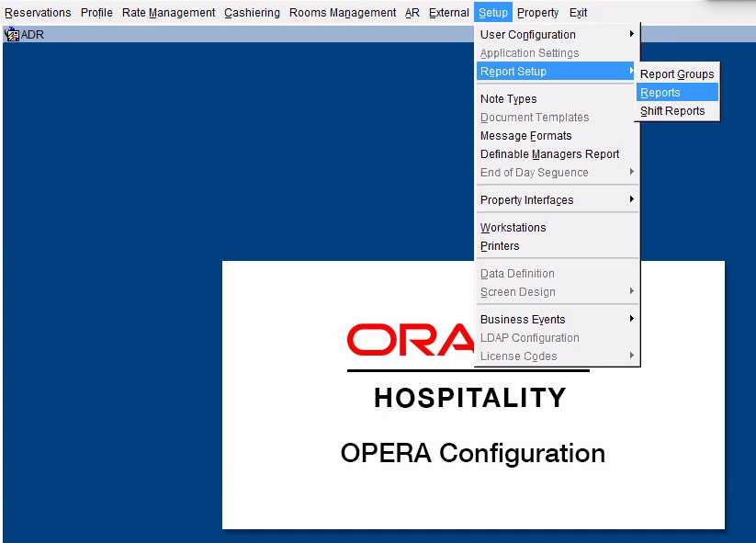Image resolution: width=756 pixels, height=543 pixels.
Task: Open Definable Managers Report
Action: pyautogui.click(x=557, y=153)
